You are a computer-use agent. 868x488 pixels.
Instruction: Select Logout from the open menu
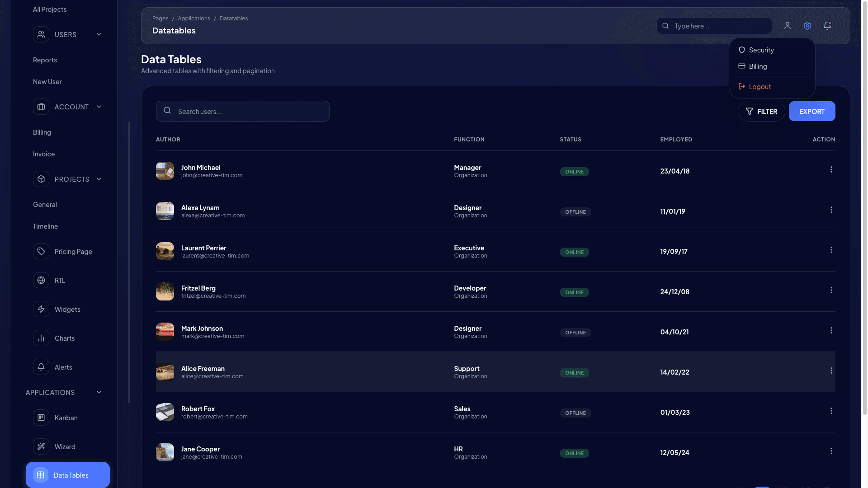pyautogui.click(x=759, y=86)
